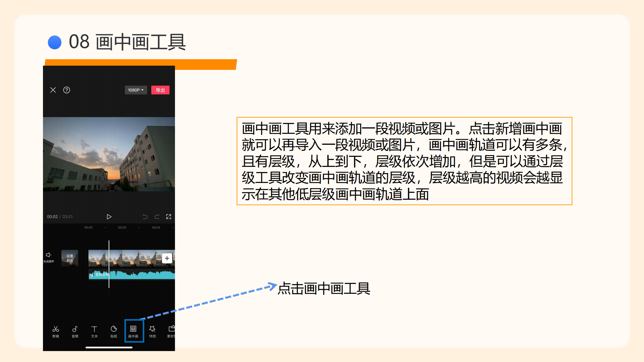Screen dimensions: 644x362
Task: Click the 00:04 timeline ruler mark
Action: [156, 228]
